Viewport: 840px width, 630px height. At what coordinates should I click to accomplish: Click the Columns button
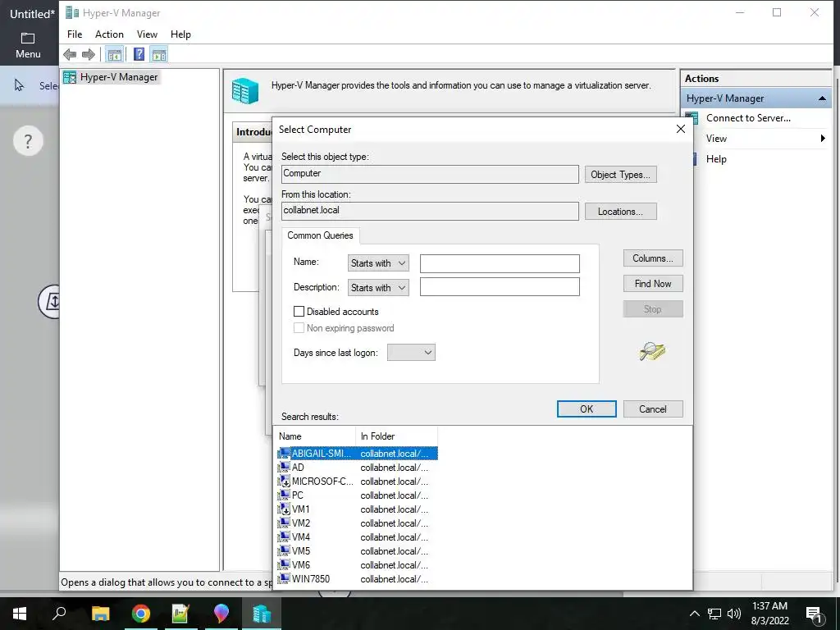tap(652, 258)
